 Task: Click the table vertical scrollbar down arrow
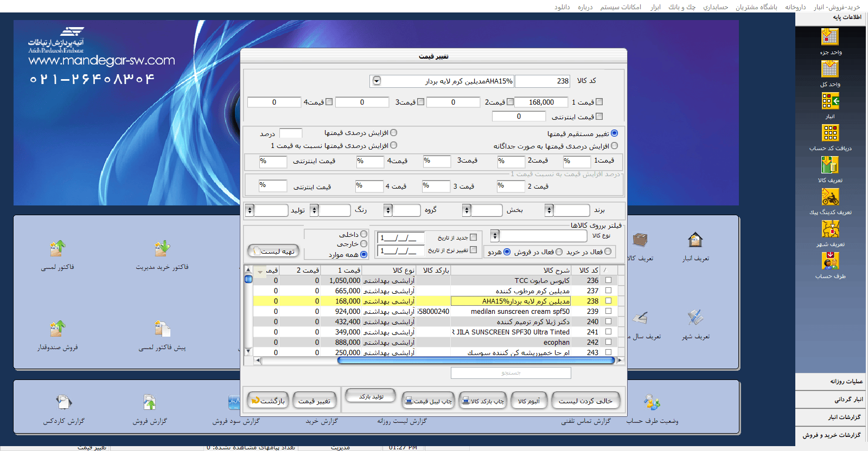coord(248,351)
